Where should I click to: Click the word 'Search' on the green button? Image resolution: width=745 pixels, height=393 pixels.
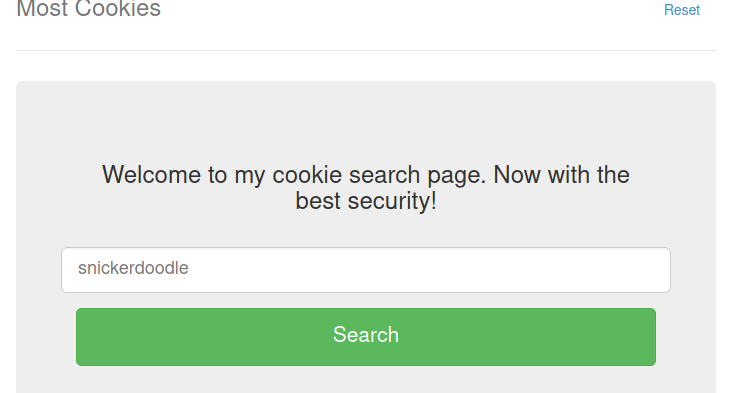click(x=366, y=335)
